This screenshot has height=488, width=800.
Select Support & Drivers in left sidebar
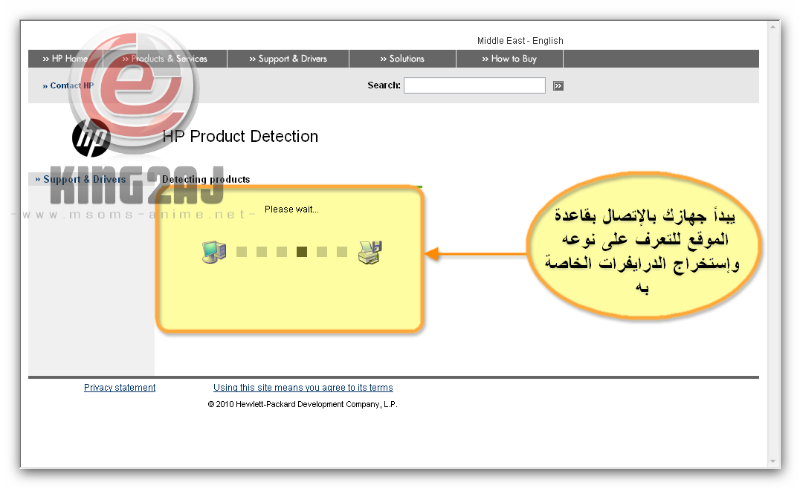pyautogui.click(x=81, y=180)
